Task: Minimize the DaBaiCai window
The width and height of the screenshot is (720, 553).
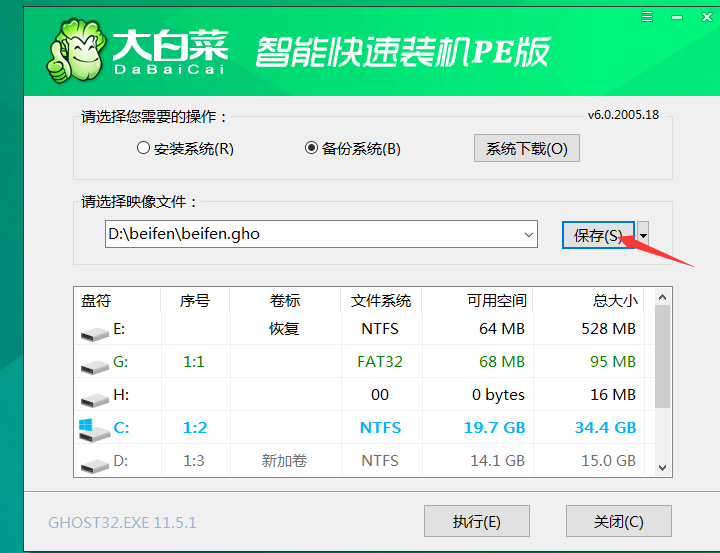Action: 676,18
